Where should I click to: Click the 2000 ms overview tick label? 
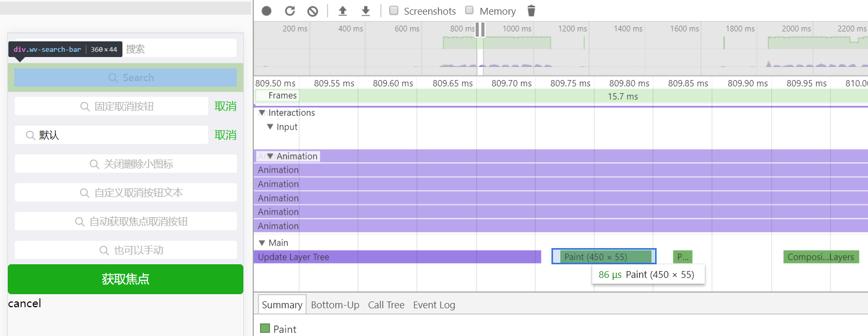(x=796, y=29)
